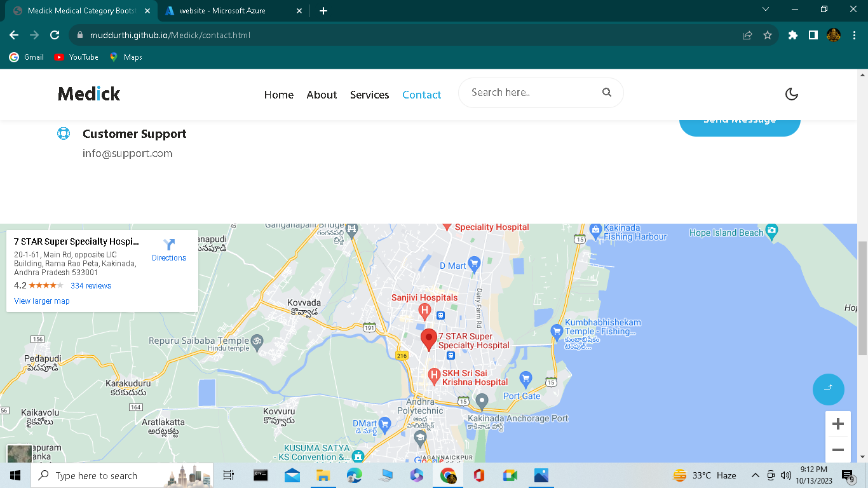Open the About page in the navbar
Image resolution: width=868 pixels, height=488 pixels.
point(322,95)
